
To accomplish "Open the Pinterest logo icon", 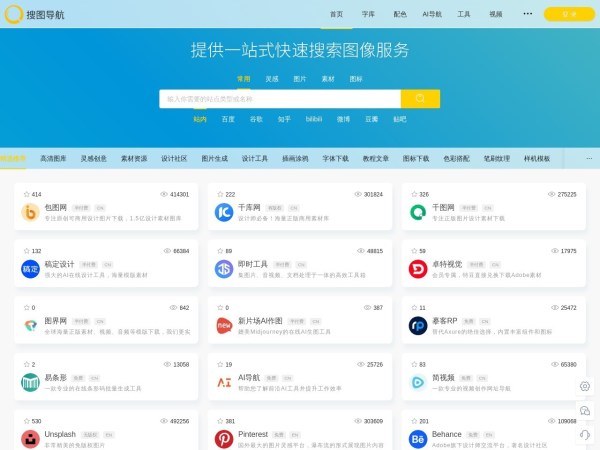I will [x=224, y=439].
